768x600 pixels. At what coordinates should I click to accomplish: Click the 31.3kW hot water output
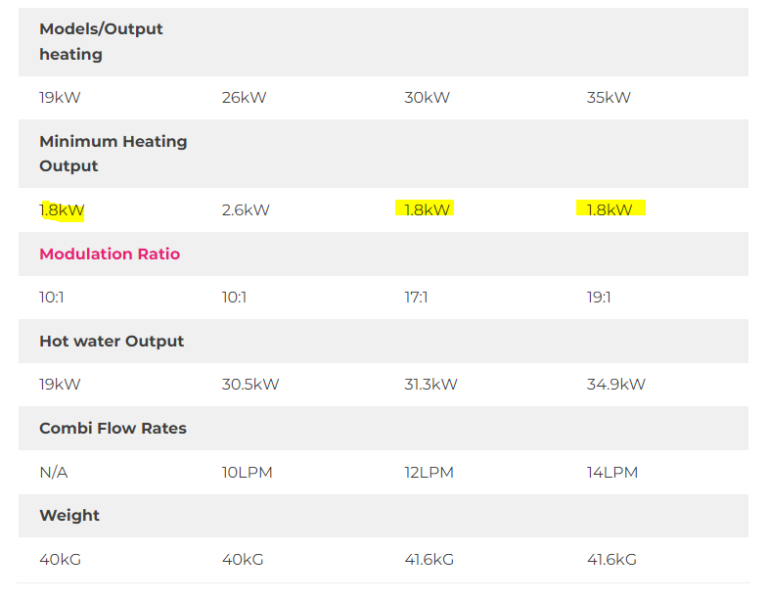click(431, 384)
